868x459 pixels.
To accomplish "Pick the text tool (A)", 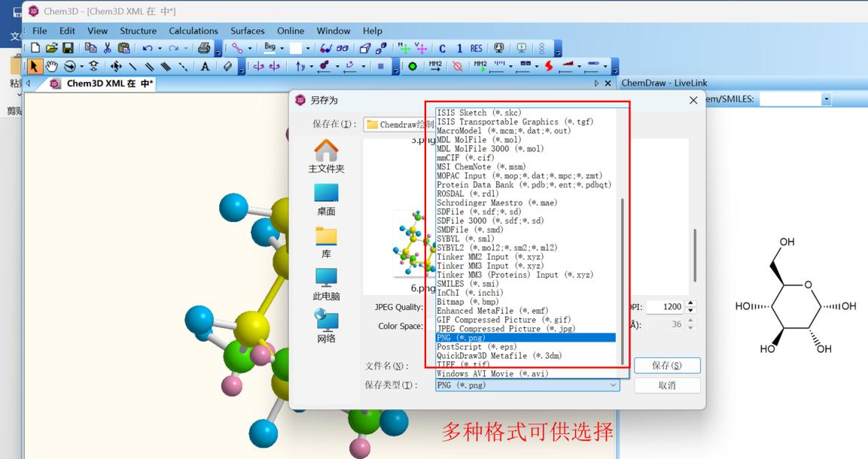I will point(204,65).
